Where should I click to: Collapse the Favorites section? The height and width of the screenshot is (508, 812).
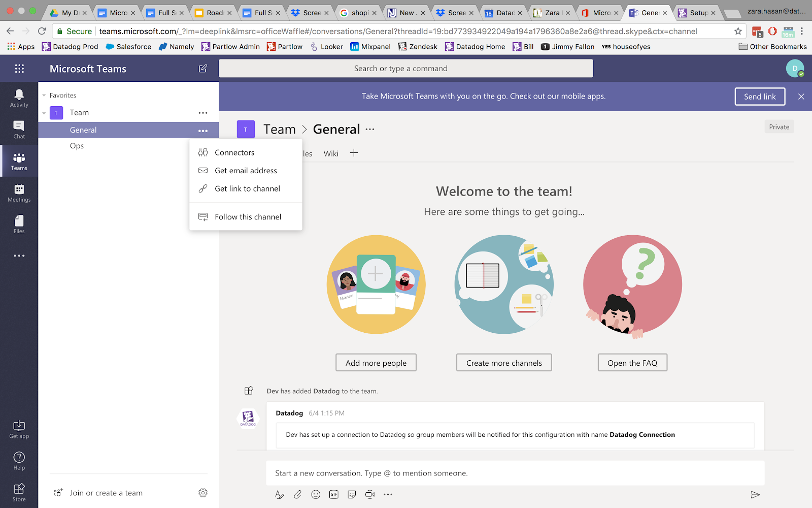coord(44,96)
